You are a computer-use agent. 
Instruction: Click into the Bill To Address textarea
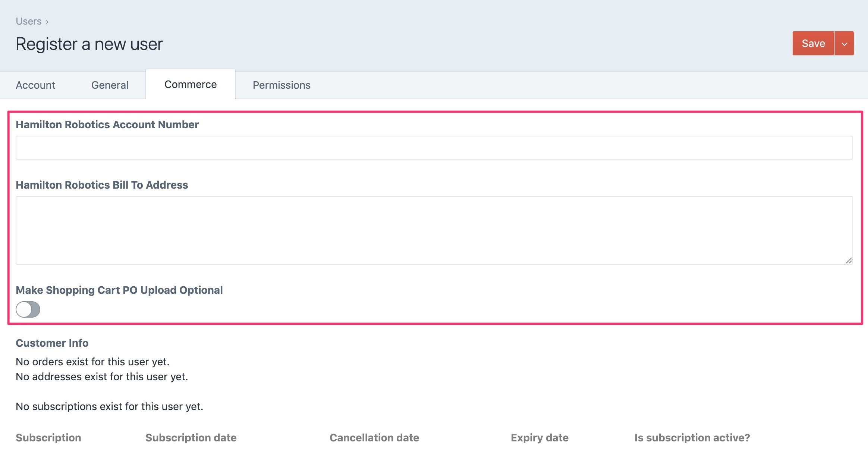tap(434, 230)
